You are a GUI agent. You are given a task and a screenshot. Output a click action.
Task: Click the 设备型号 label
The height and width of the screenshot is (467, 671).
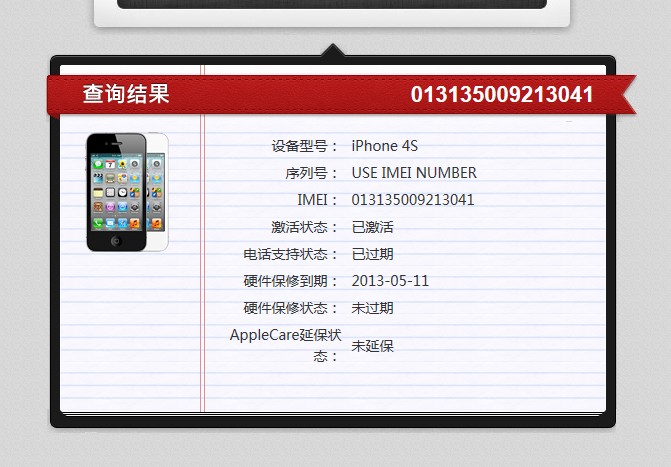tap(304, 146)
